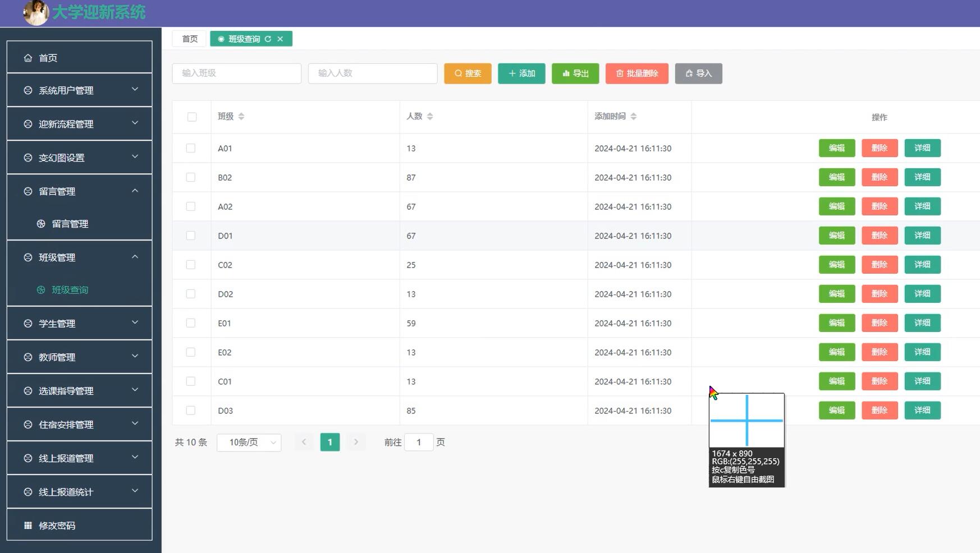This screenshot has height=553, width=980.
Task: Switch to the 首页 tab
Action: 190,39
